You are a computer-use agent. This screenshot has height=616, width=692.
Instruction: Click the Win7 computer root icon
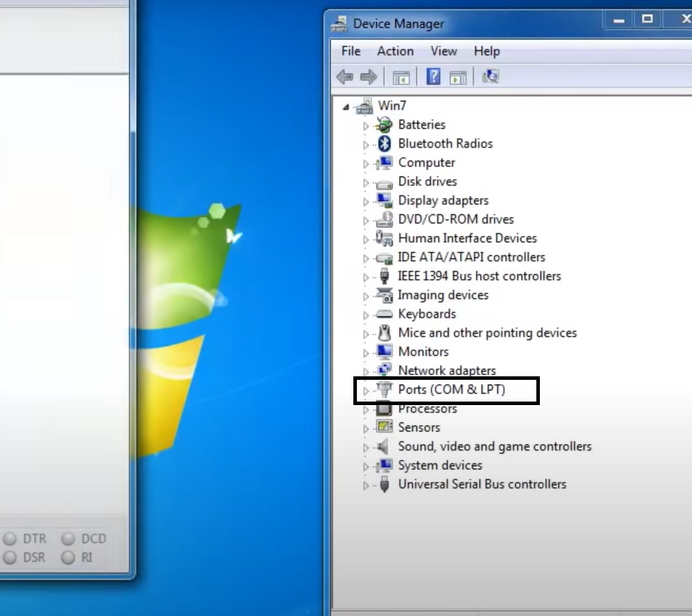coord(365,106)
